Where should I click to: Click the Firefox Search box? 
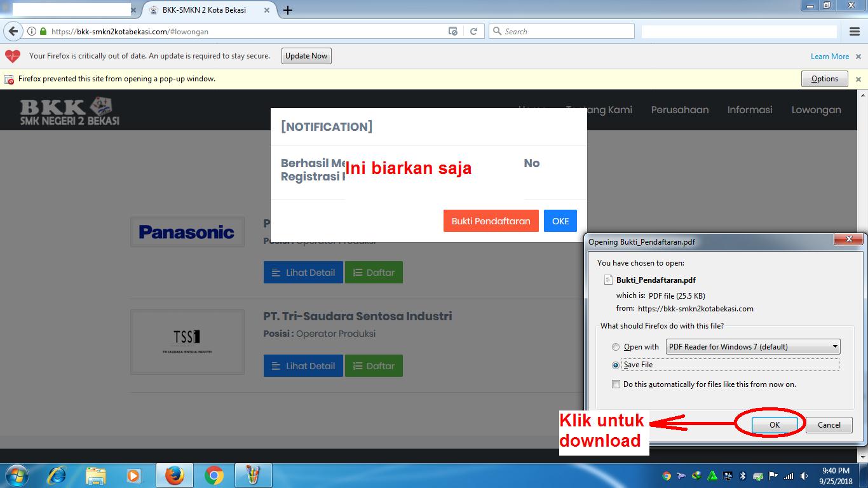coord(562,31)
